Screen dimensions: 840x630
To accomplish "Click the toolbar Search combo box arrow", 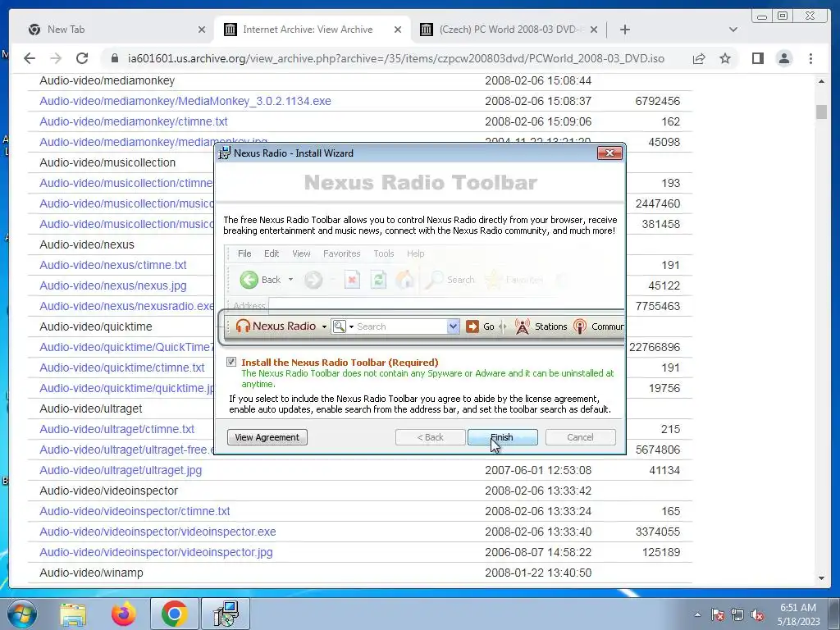I will click(x=453, y=326).
